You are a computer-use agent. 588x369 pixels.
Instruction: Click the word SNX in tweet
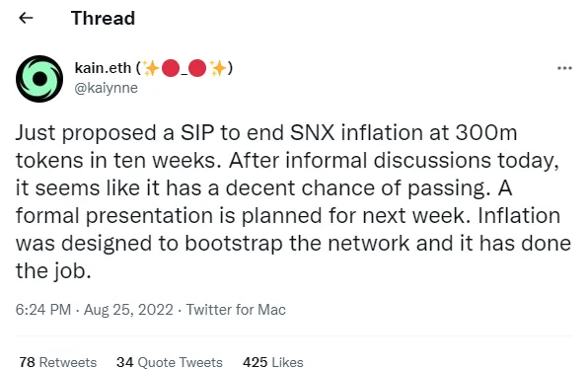point(313,133)
